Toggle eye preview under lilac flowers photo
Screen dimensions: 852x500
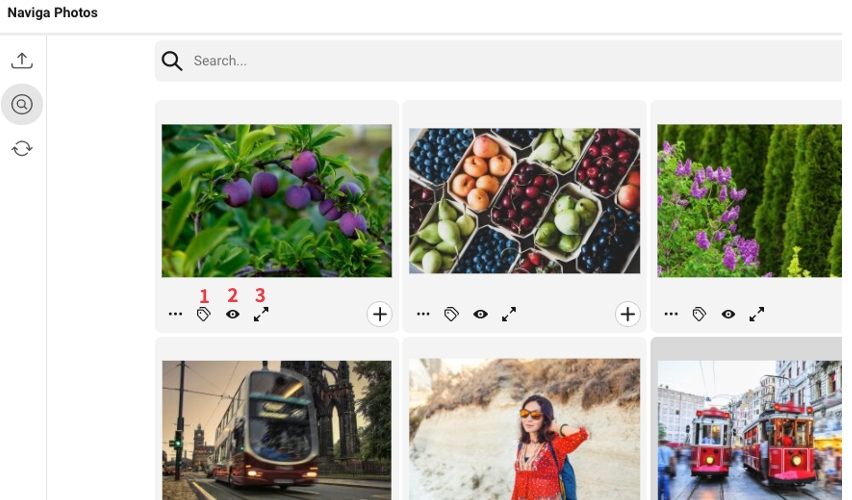(728, 314)
